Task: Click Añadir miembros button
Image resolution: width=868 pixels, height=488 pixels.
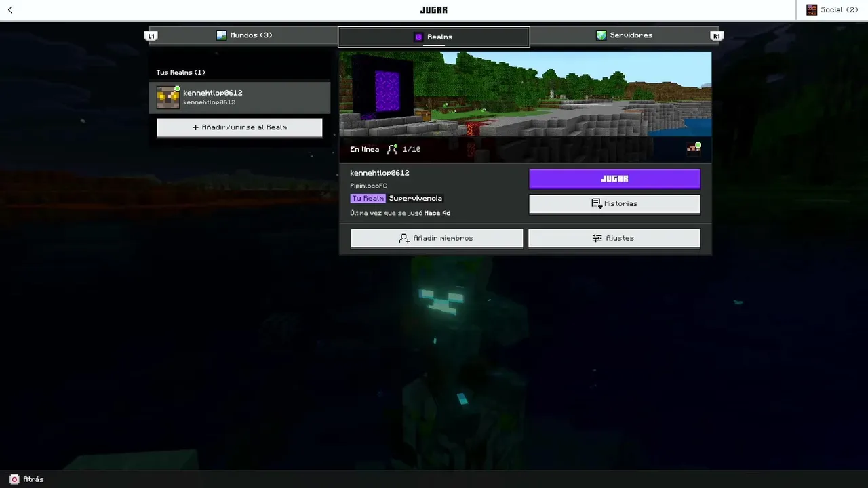Action: tap(437, 239)
